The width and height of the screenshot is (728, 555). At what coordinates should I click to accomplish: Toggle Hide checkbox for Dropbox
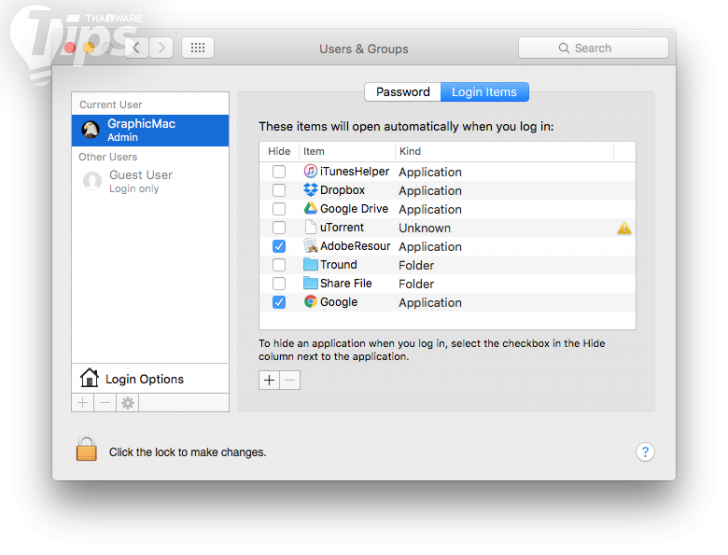(279, 190)
